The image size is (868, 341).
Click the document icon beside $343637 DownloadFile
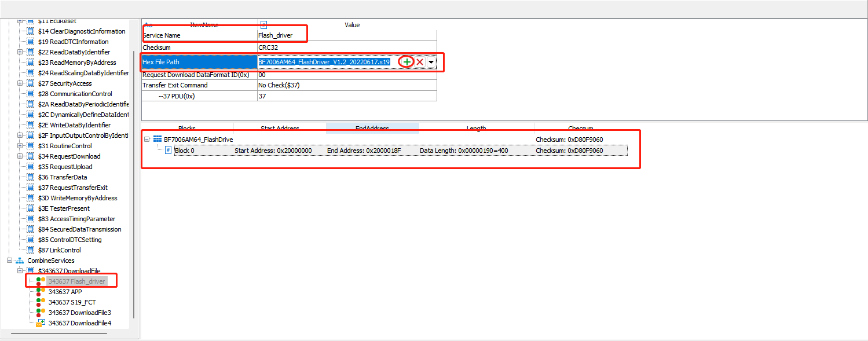point(30,270)
